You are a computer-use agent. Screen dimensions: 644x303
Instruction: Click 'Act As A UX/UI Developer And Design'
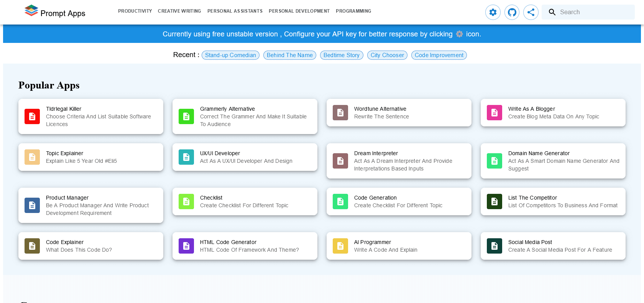(246, 161)
